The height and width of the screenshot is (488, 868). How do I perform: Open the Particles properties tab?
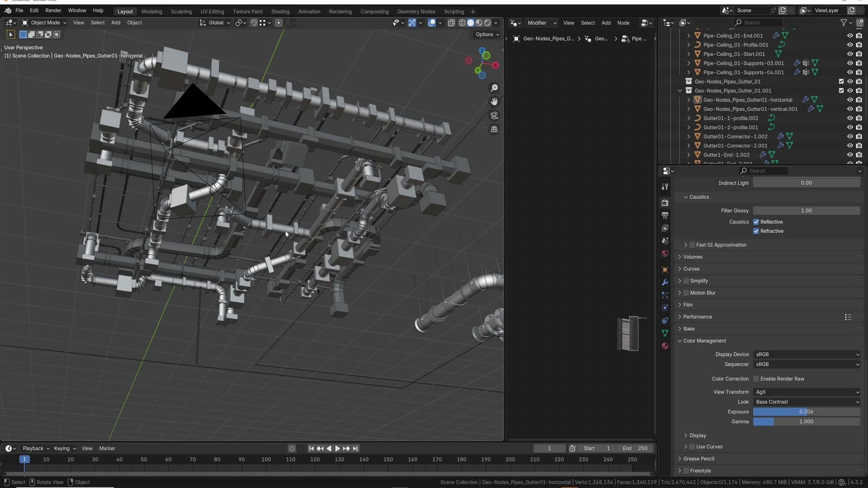[665, 295]
